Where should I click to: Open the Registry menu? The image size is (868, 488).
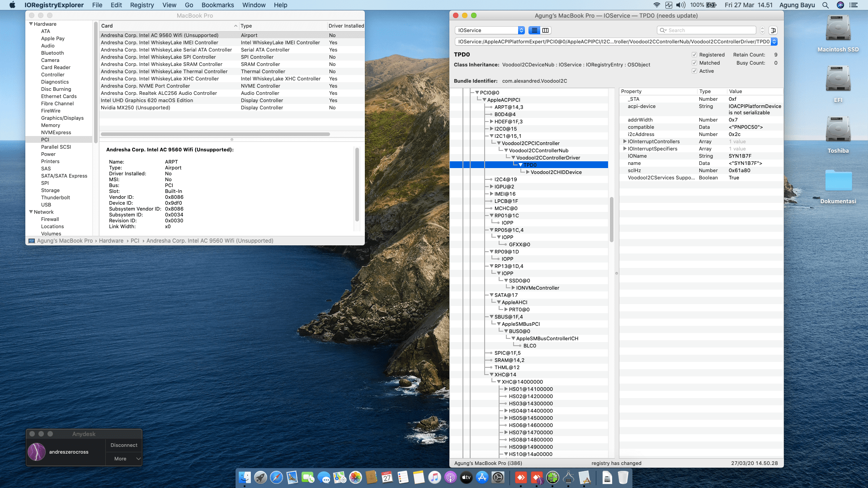click(x=142, y=5)
